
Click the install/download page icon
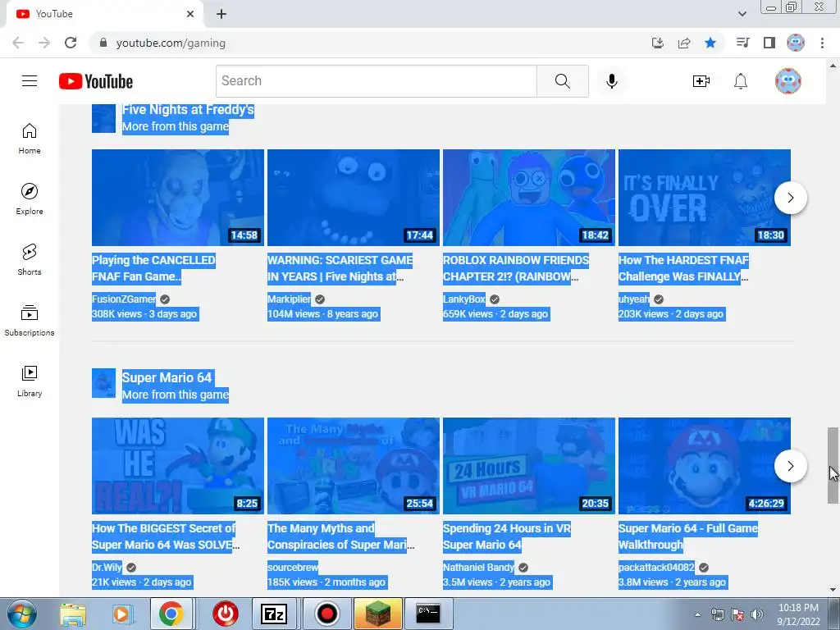point(658,43)
